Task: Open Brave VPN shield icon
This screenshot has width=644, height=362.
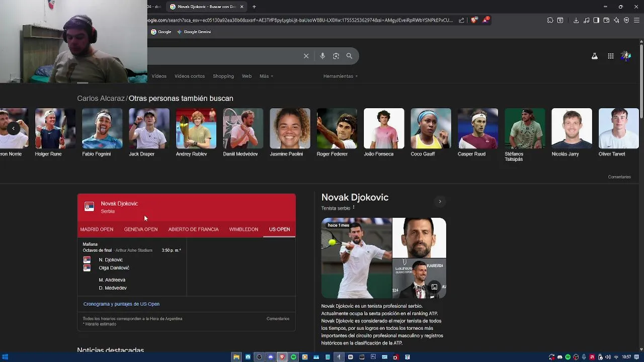Action: (x=626, y=20)
